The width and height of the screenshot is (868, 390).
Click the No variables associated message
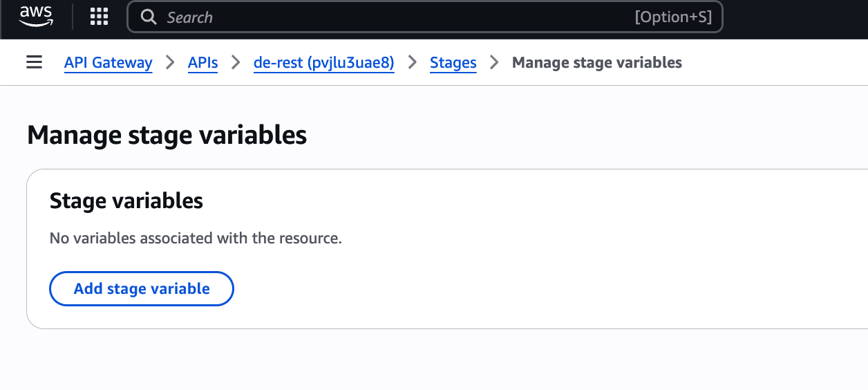point(196,239)
